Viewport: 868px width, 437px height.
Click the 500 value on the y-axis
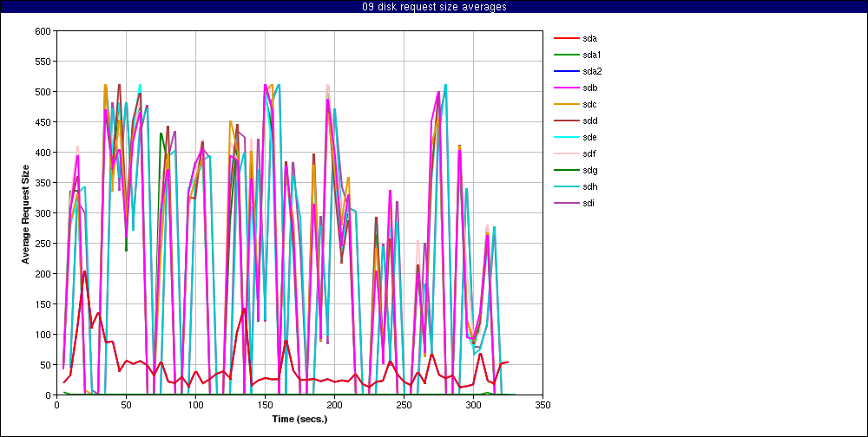44,92
